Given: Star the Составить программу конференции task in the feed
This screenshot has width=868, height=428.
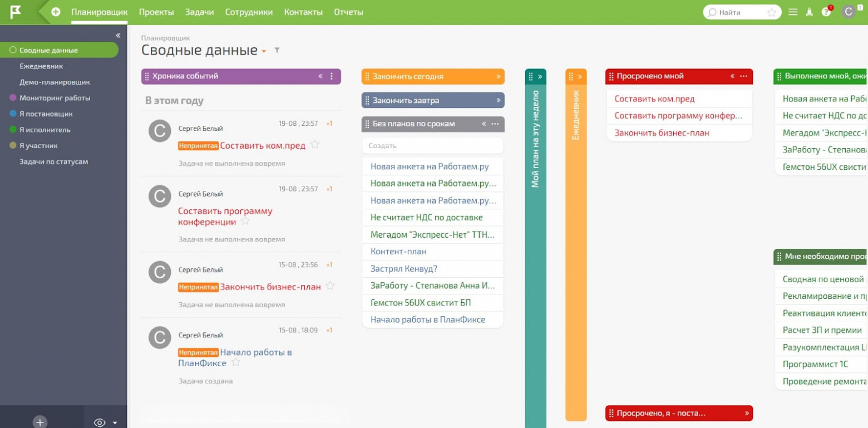Looking at the screenshot, I should (x=245, y=221).
